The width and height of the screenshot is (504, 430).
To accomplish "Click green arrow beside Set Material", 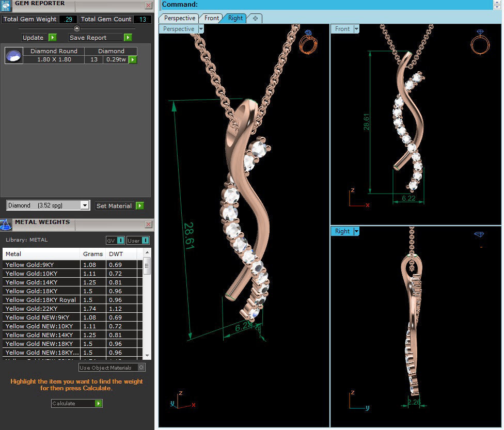I will pos(140,205).
